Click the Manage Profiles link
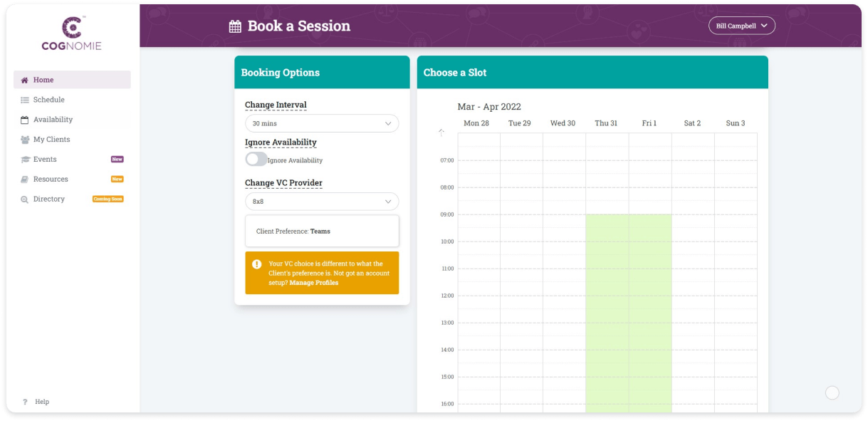 (313, 282)
